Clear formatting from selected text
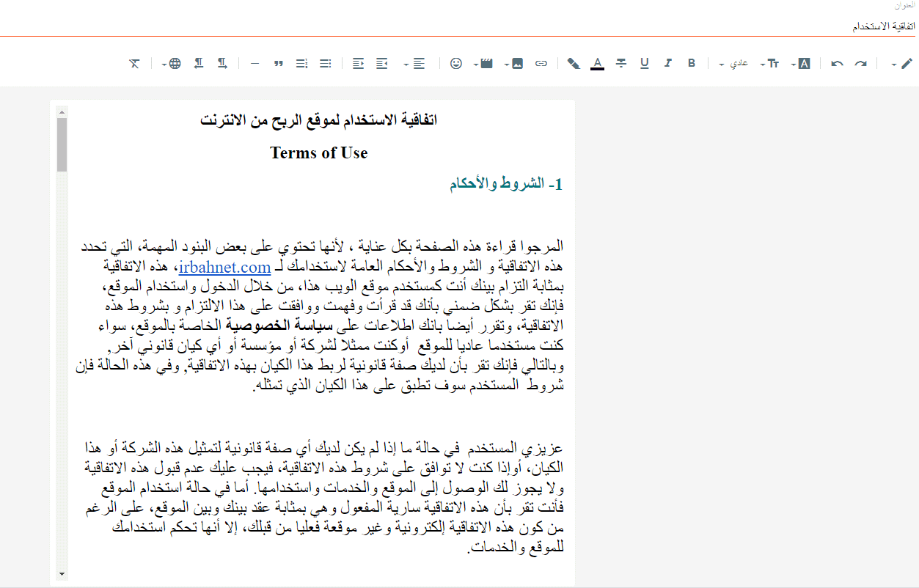The width and height of the screenshot is (919, 588). click(134, 63)
